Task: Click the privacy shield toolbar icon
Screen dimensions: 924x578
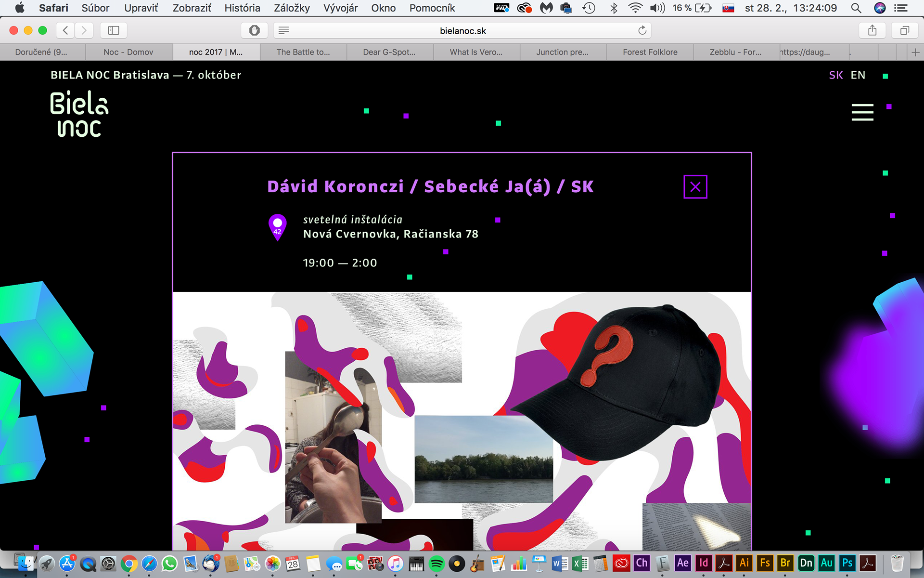Action: point(254,30)
